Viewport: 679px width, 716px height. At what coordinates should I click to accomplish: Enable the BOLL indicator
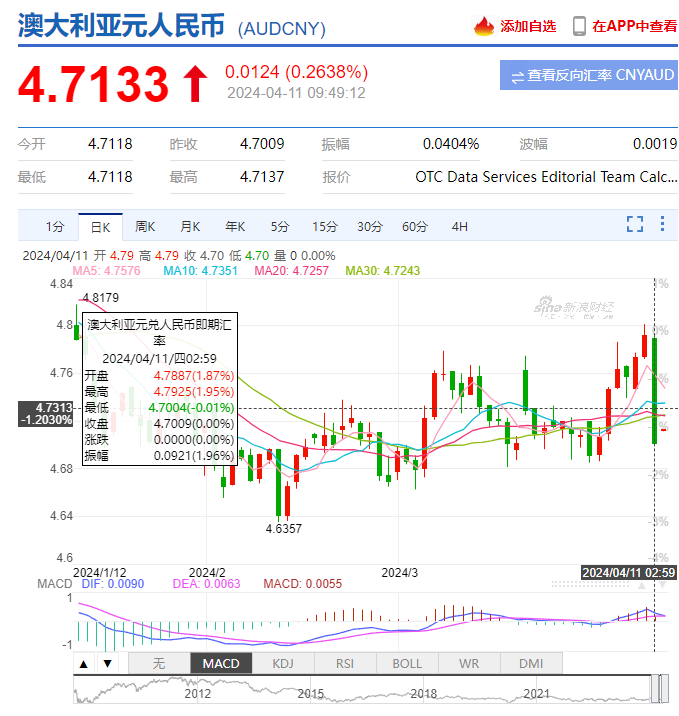tap(406, 663)
